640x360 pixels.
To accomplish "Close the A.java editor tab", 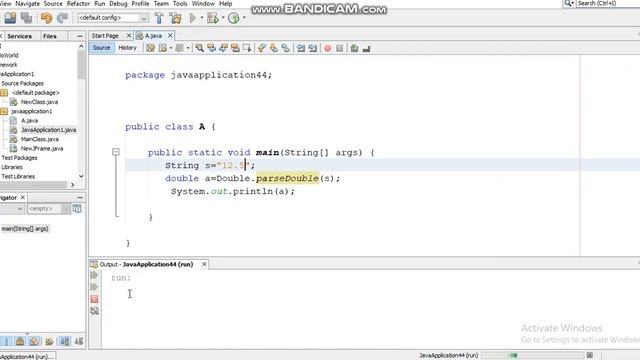I will click(171, 36).
